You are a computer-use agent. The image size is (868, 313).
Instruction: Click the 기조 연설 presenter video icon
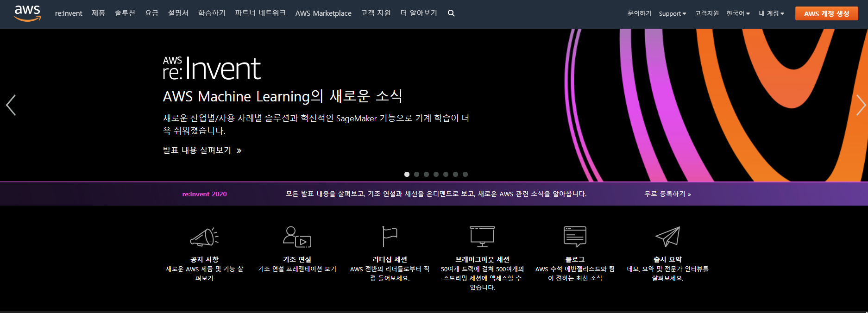pos(297,237)
